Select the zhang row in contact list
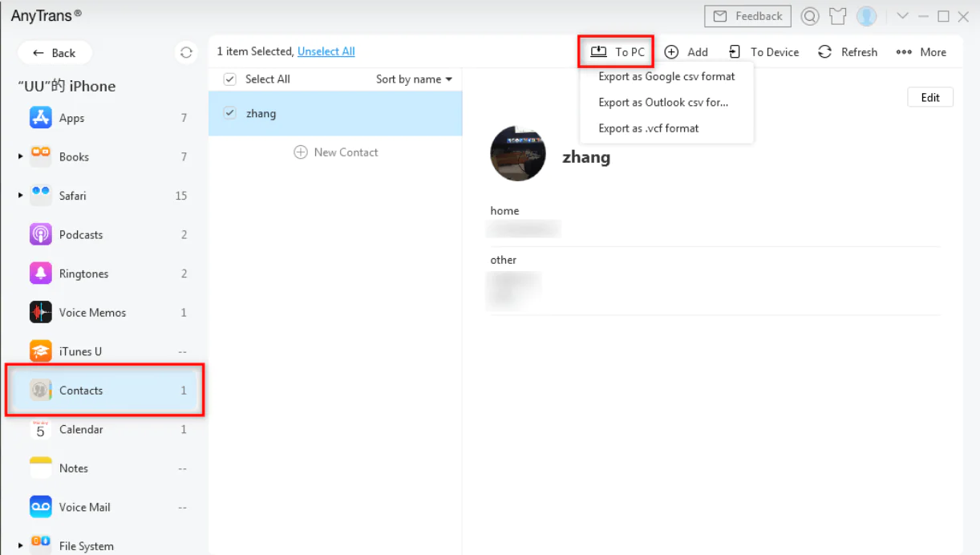Image resolution: width=980 pixels, height=555 pixels. click(x=335, y=113)
